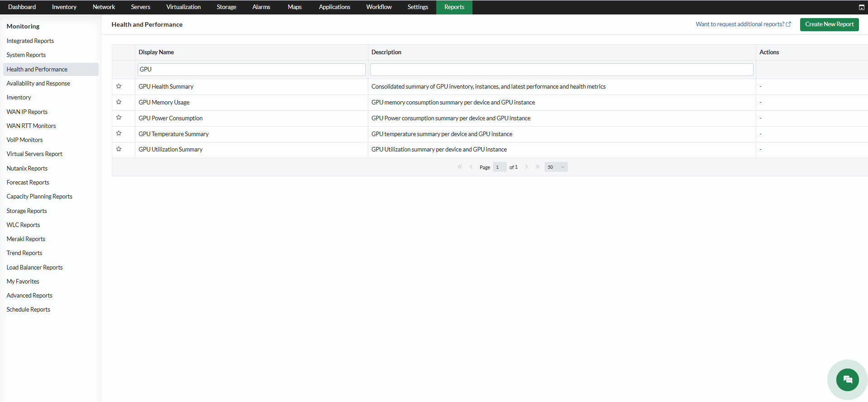Open VoIP Monitors
Image resolution: width=868 pixels, height=402 pixels.
pyautogui.click(x=25, y=140)
